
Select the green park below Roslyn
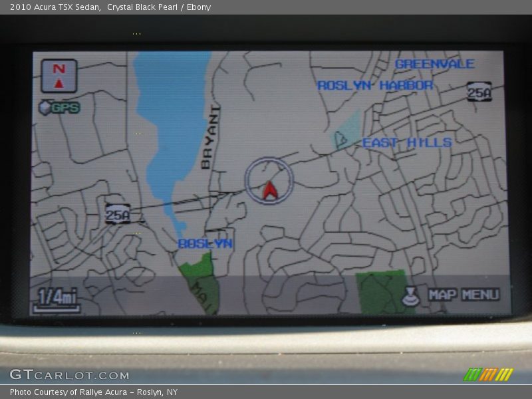coord(201,283)
